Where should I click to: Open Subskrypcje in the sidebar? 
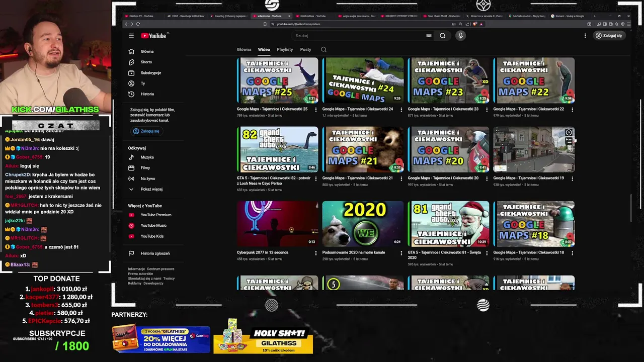click(150, 73)
